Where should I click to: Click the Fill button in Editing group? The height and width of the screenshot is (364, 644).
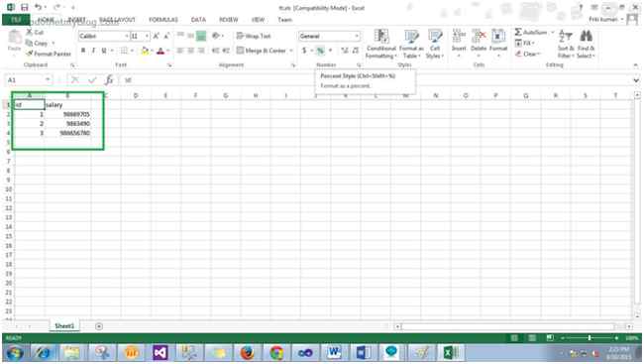point(524,44)
